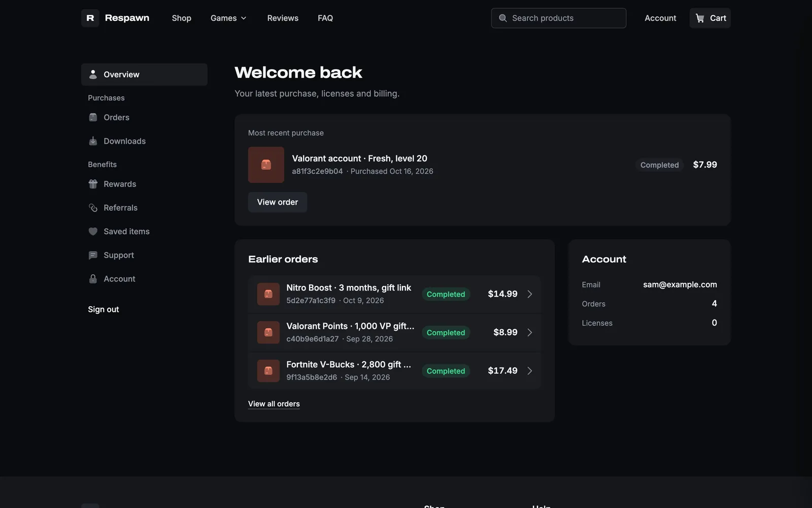812x508 pixels.
Task: Click the $7.99 price of the recent purchase
Action: (705, 165)
